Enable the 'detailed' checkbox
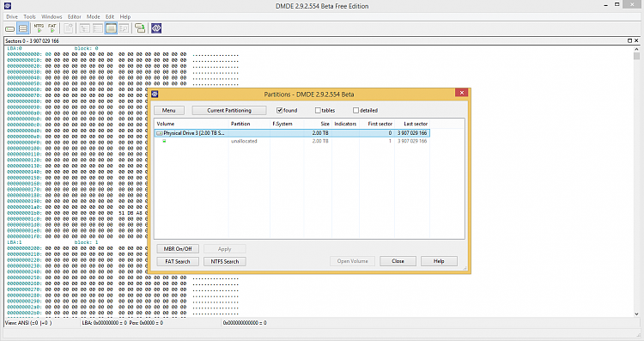 (x=356, y=110)
